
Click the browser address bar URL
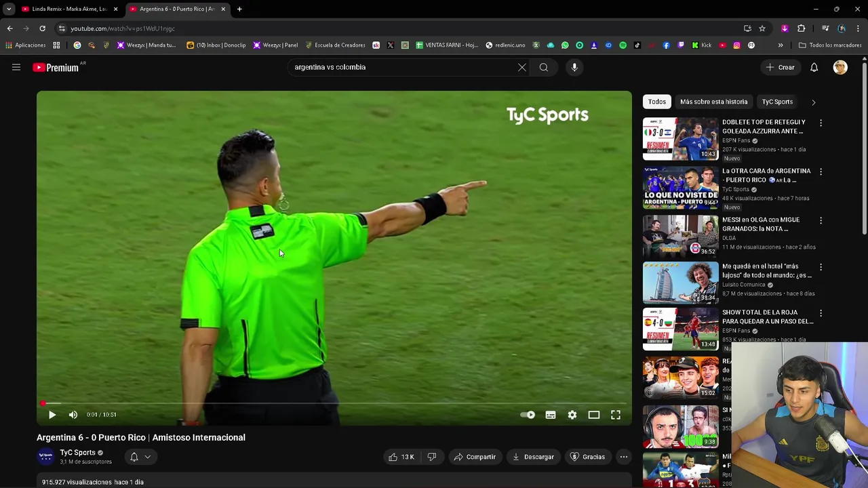tap(123, 28)
